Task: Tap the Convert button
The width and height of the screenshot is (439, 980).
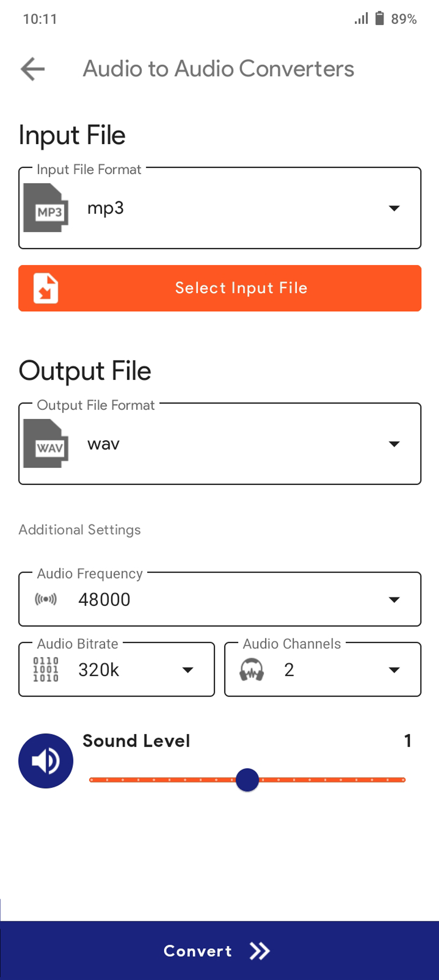Action: [219, 951]
